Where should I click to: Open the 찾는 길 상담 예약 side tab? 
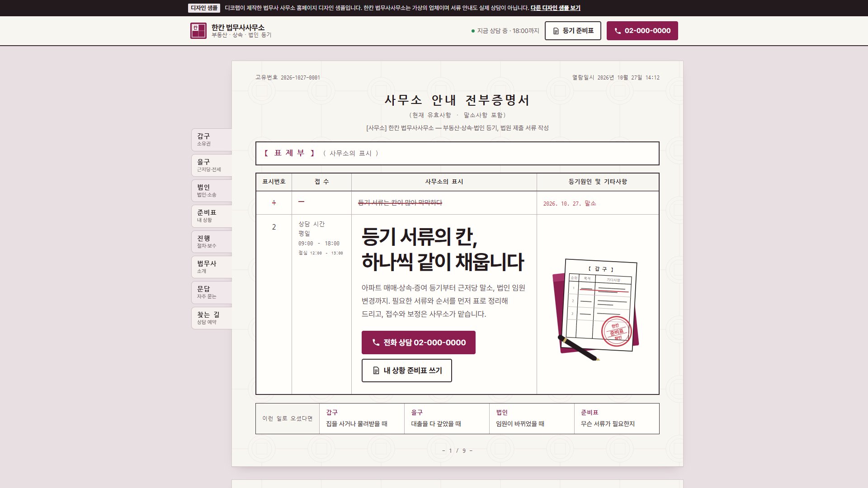212,318
